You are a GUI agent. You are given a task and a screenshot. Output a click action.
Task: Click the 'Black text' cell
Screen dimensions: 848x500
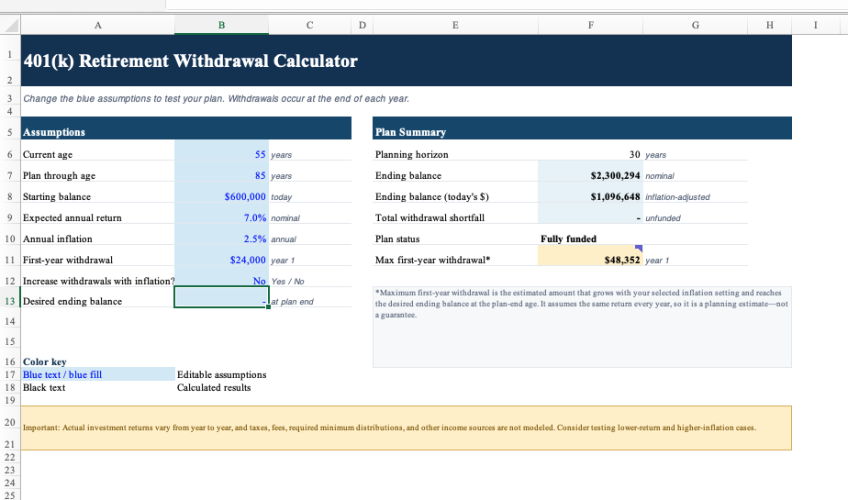98,388
